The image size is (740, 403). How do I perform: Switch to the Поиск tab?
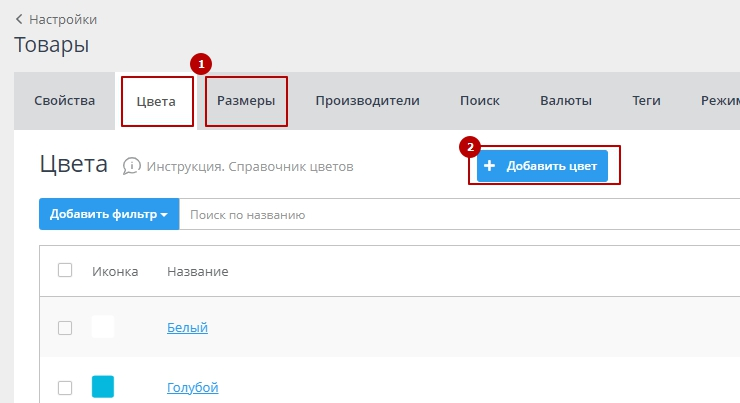tap(479, 100)
